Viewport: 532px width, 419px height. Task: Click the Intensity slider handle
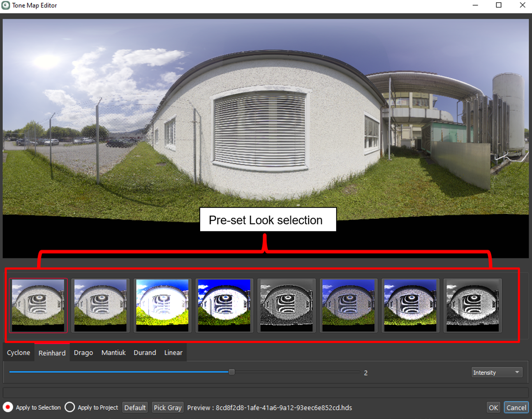(x=231, y=372)
